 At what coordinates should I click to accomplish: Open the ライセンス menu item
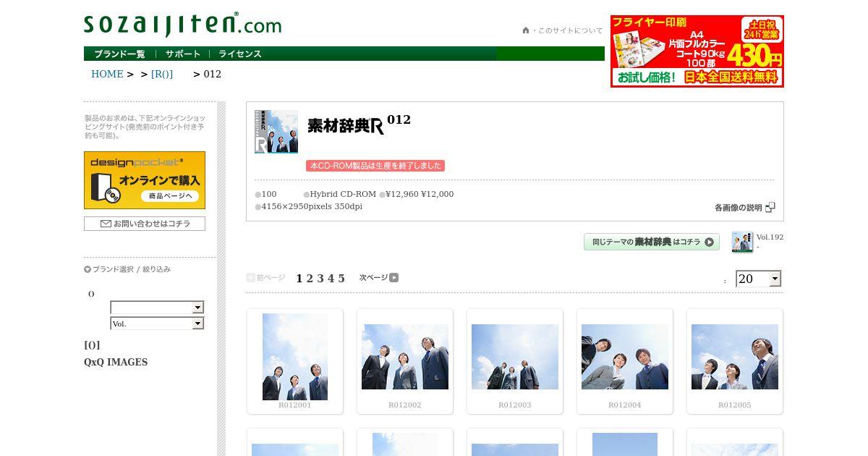point(240,54)
